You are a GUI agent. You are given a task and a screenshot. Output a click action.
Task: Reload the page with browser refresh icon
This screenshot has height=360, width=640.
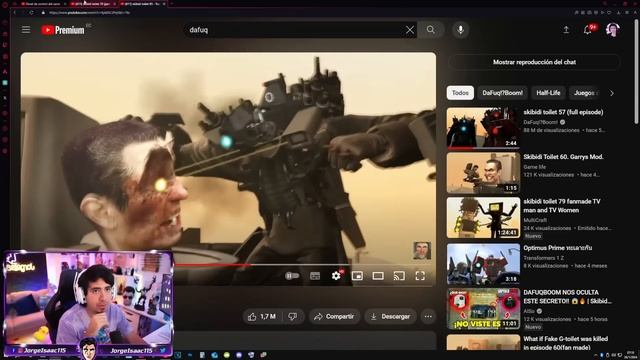(31, 13)
